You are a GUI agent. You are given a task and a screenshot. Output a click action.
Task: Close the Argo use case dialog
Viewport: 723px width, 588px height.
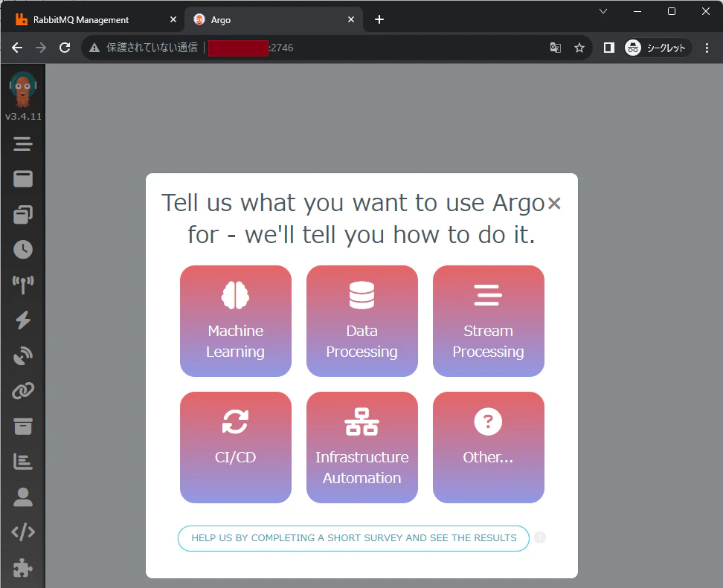553,203
